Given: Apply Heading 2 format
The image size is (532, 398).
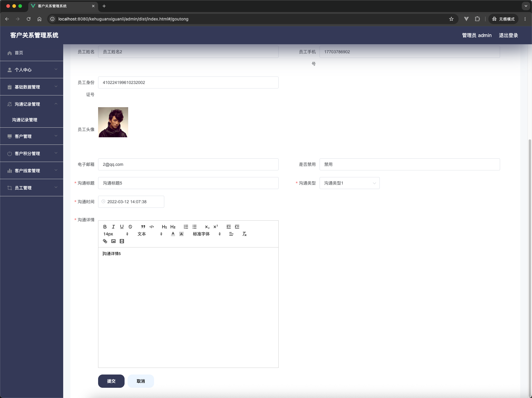Looking at the screenshot, I should click(173, 227).
